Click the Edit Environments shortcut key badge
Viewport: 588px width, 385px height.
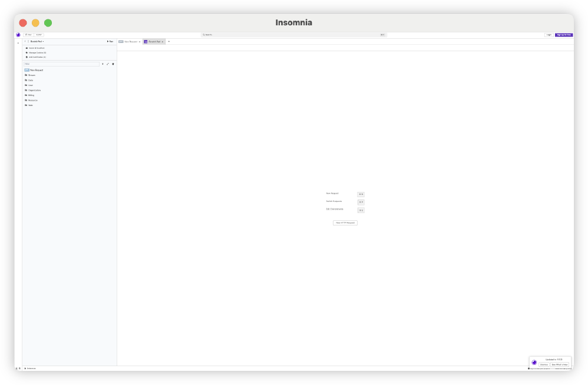tap(361, 211)
